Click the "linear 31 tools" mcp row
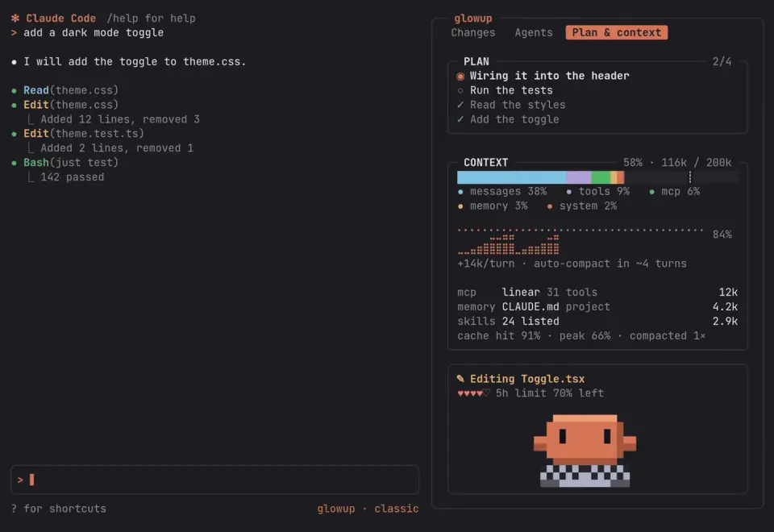This screenshot has height=532, width=774. [597, 293]
